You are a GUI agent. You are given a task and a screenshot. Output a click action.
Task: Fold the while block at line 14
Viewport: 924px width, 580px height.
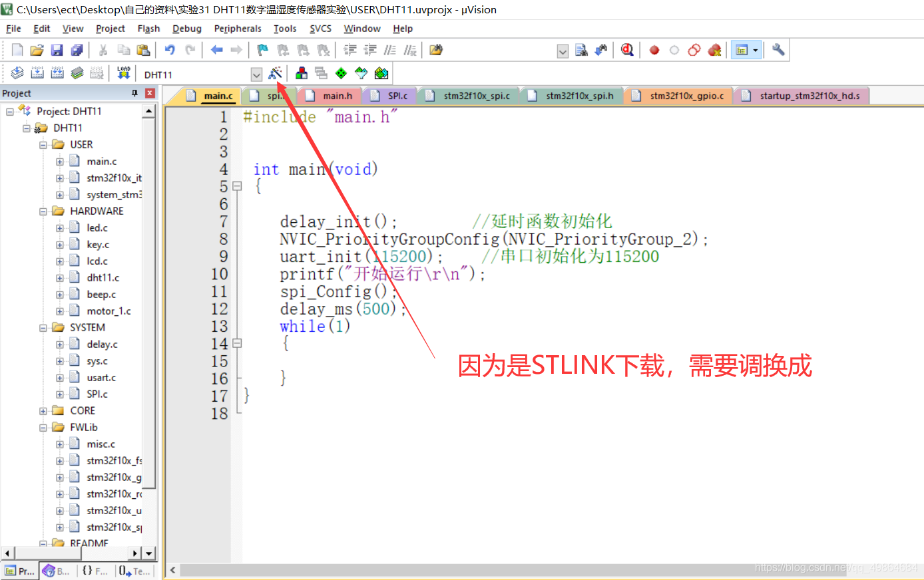point(237,344)
